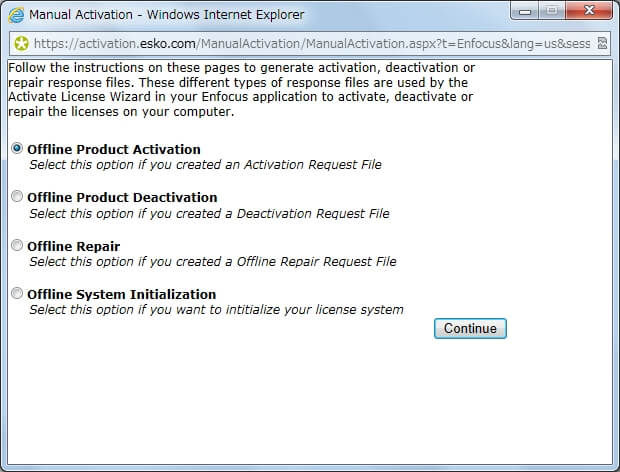The height and width of the screenshot is (472, 620).
Task: Click the activation.esko.com address bar URL
Action: [312, 43]
